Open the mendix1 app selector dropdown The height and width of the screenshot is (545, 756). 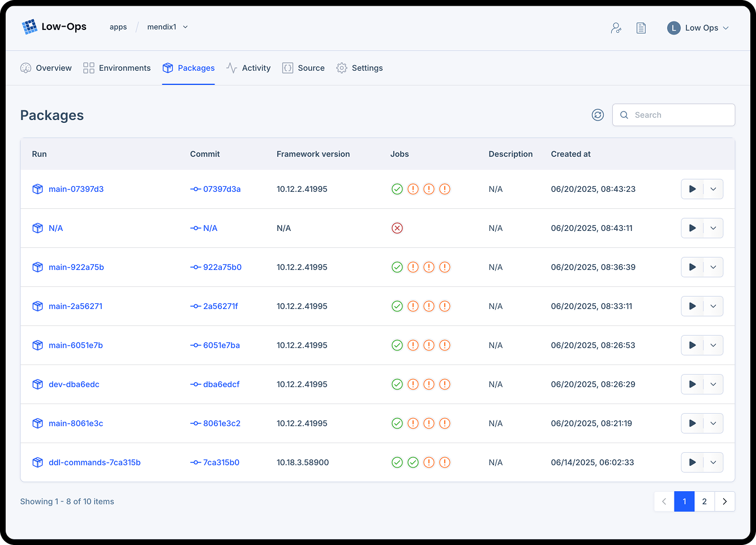click(167, 27)
